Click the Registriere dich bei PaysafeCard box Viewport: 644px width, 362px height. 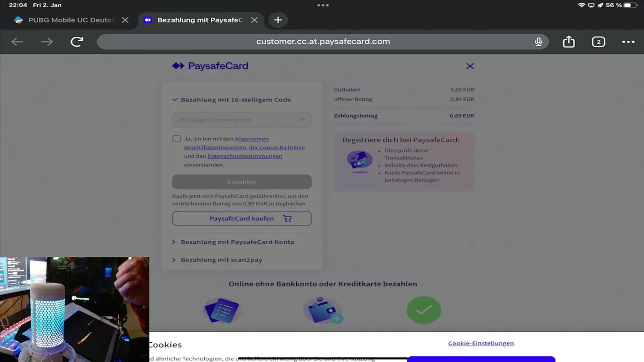(x=404, y=161)
